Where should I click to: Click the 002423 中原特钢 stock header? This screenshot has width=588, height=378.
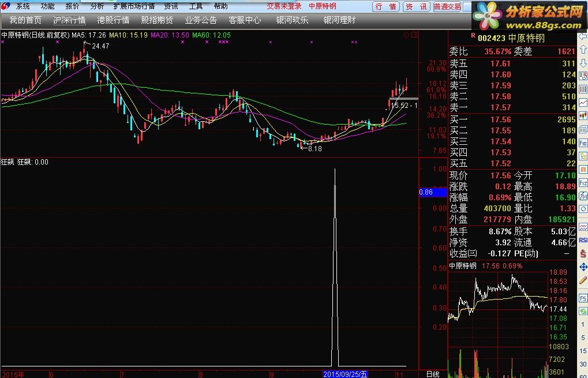point(511,38)
